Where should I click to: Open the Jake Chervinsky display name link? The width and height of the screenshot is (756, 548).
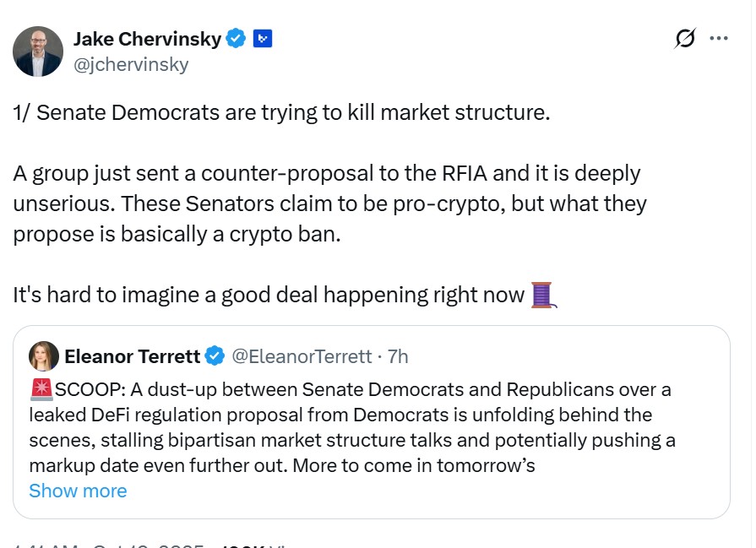(x=147, y=39)
